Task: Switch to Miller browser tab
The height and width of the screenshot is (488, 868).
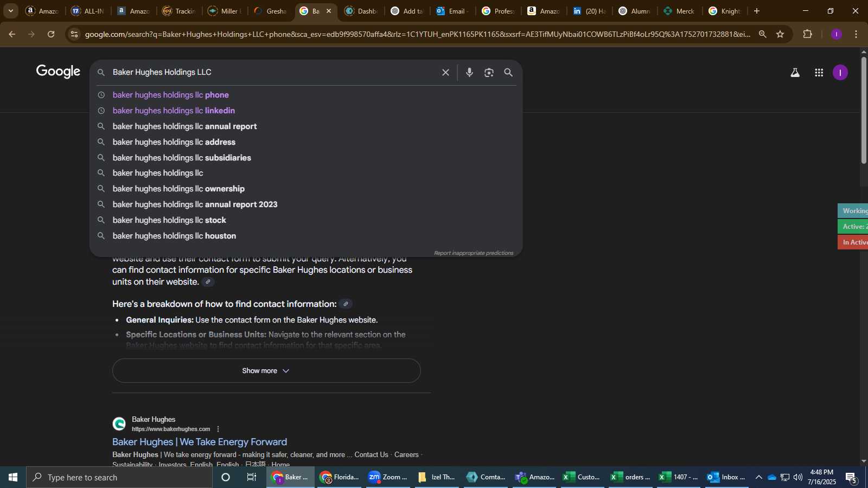Action: point(224,11)
